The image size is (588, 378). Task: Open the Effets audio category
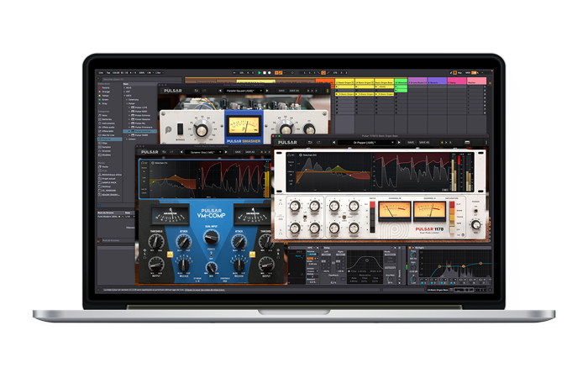(x=108, y=127)
